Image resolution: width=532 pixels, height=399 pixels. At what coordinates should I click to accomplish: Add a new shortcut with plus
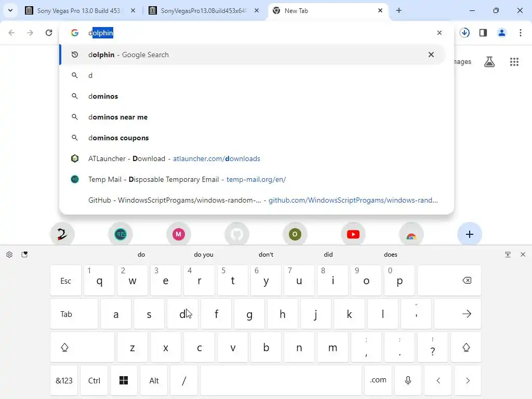click(x=470, y=234)
